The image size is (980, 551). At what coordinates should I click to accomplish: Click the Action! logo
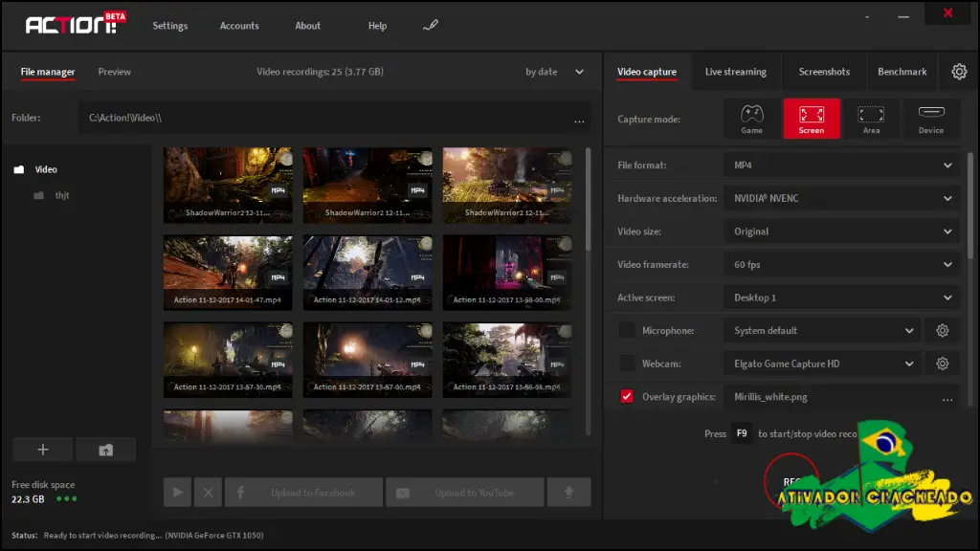75,24
